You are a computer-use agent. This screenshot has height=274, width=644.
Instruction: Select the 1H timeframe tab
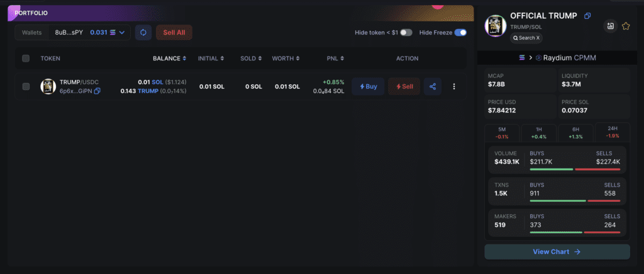(538, 133)
